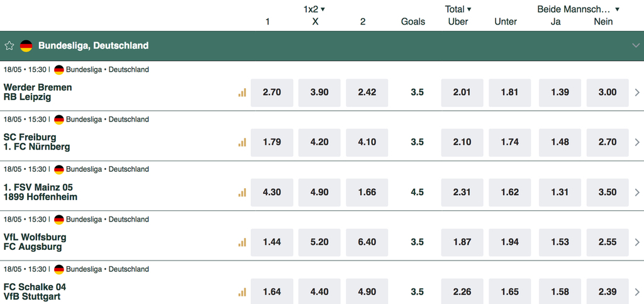Viewport: 644px width, 304px height.
Task: Open statistics icon for Mainz 05 match
Action: click(x=242, y=192)
